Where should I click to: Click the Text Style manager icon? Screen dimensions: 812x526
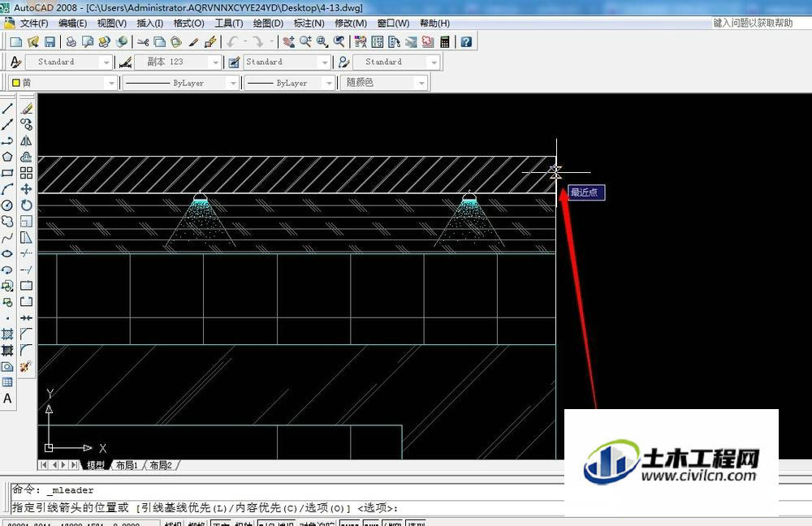(15, 63)
